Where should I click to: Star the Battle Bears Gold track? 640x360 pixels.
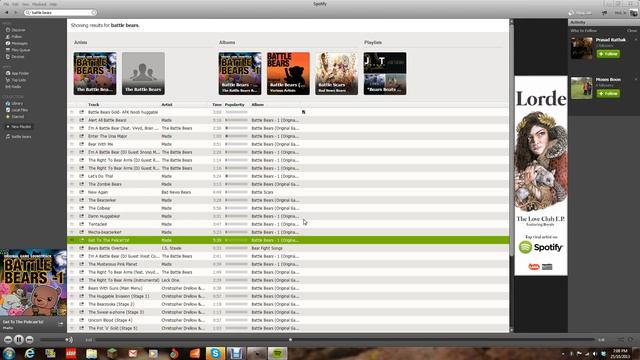point(72,112)
